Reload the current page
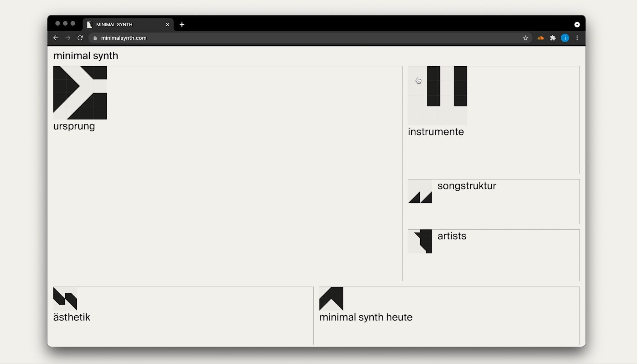The image size is (637, 364). 80,38
